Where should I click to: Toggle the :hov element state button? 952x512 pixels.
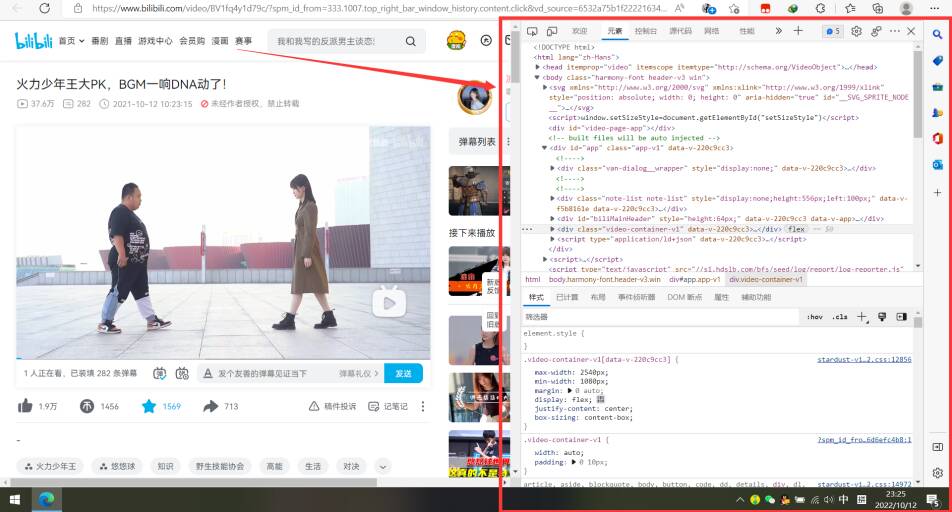[815, 316]
